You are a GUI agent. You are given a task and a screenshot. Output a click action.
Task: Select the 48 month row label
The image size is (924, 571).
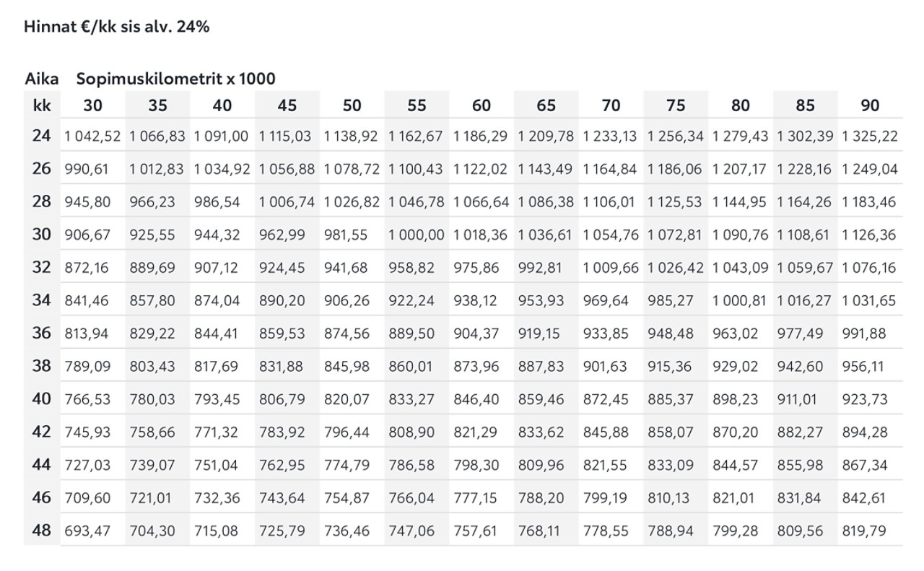point(42,531)
